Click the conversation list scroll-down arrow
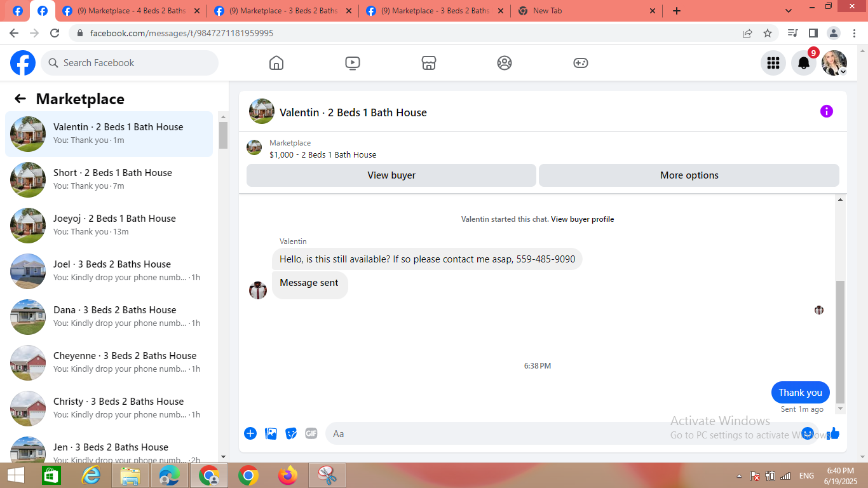The width and height of the screenshot is (868, 488). pyautogui.click(x=223, y=457)
